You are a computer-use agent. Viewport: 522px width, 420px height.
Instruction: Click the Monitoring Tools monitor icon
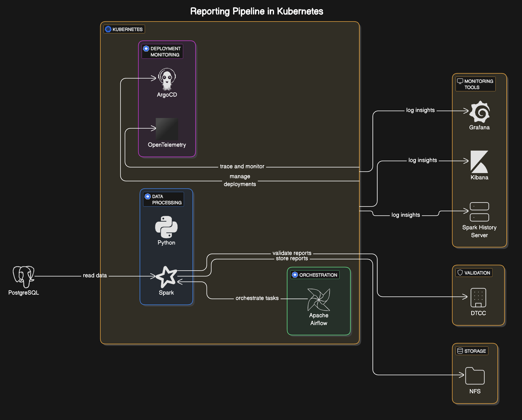460,81
